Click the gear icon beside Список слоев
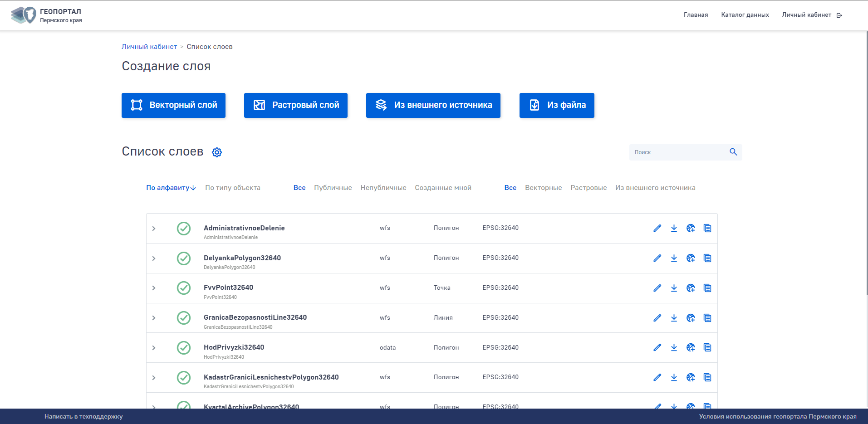The width and height of the screenshot is (868, 424). [217, 152]
